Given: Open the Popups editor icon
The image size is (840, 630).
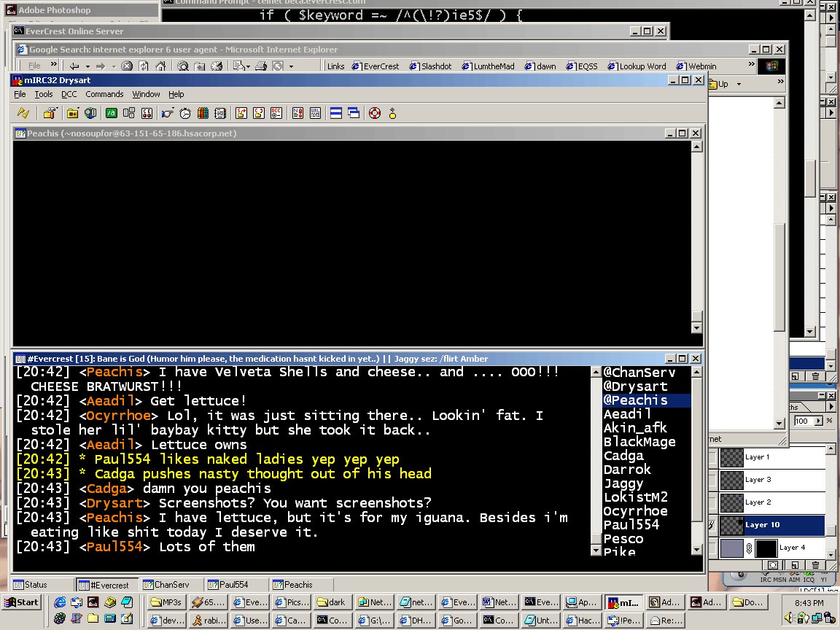Looking at the screenshot, I should point(129,113).
